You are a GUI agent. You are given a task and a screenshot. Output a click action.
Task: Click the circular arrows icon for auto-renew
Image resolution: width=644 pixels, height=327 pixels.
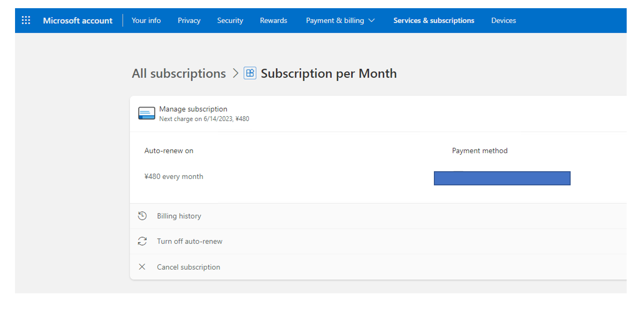click(142, 241)
